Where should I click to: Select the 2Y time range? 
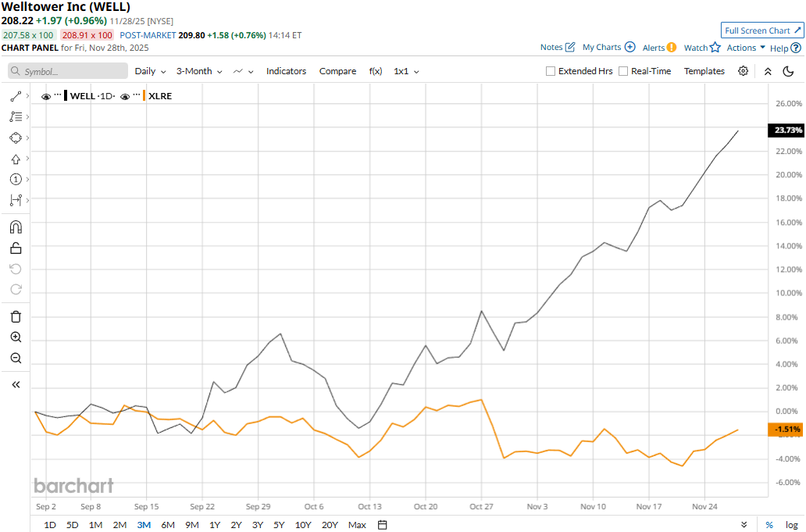point(236,525)
